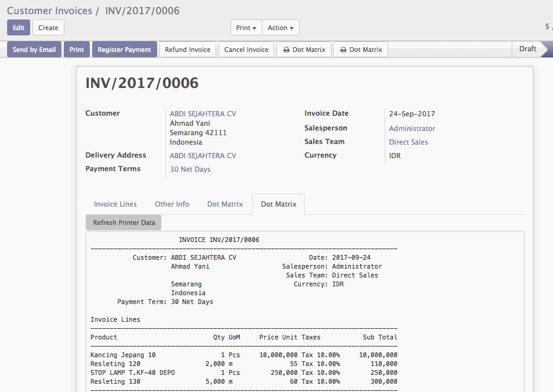This screenshot has width=553, height=392.
Task: Click Register Payment button
Action: 124,50
